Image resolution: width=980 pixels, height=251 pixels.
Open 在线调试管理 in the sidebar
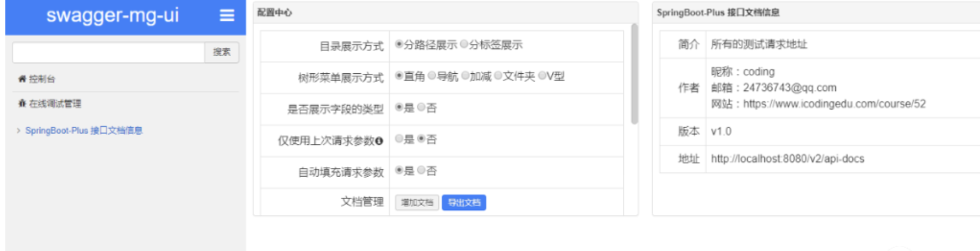(55, 103)
